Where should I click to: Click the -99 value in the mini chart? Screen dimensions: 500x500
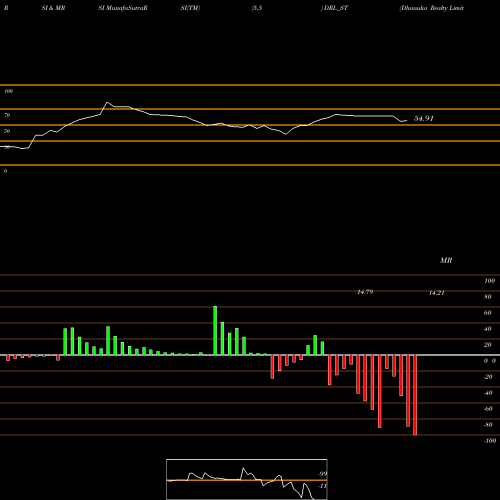pos(322,474)
